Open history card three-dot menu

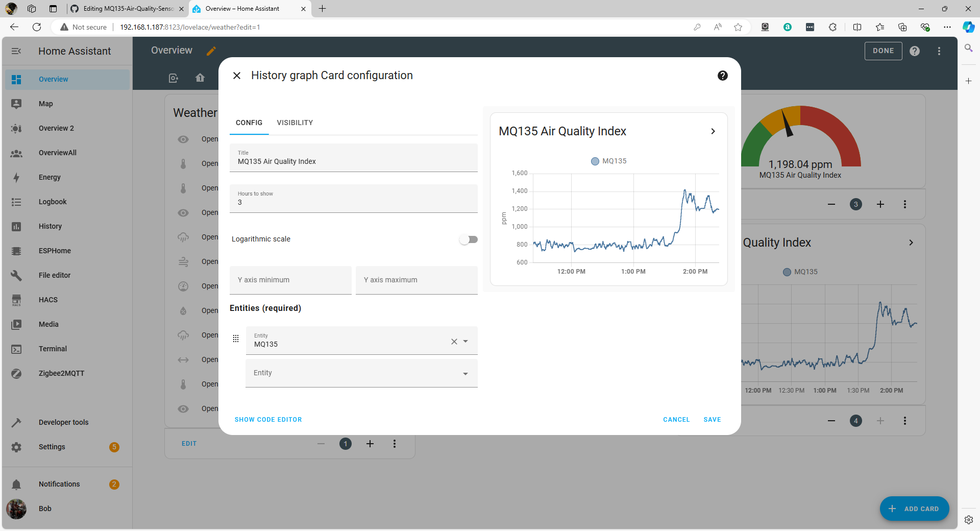coord(905,421)
